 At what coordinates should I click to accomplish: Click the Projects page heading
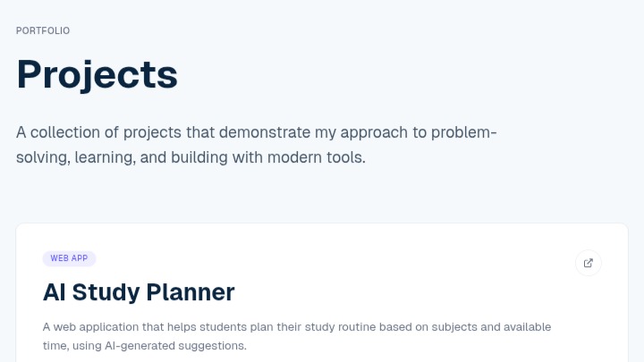click(97, 74)
